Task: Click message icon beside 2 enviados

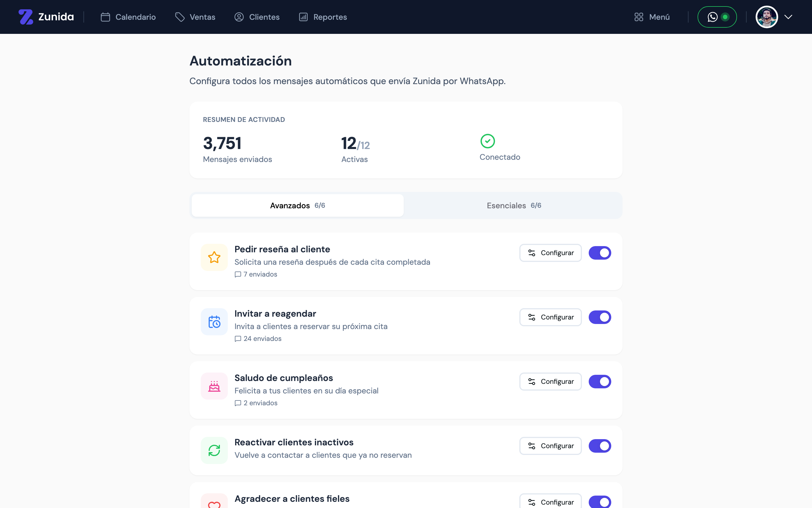Action: point(238,403)
